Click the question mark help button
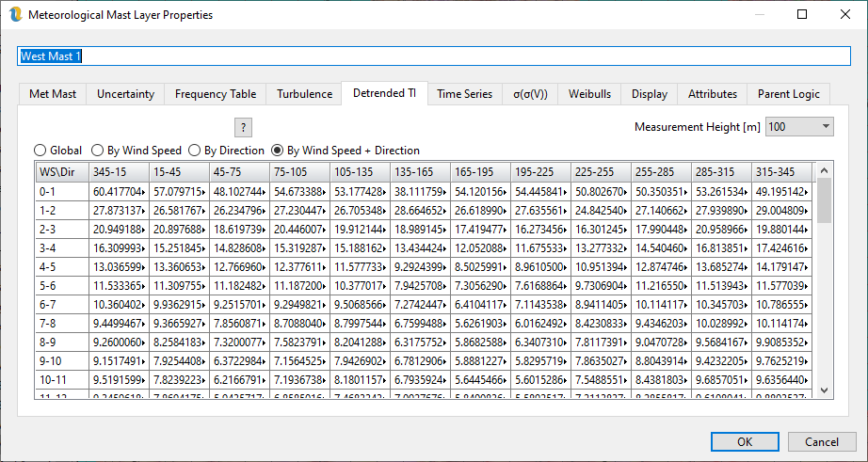The image size is (868, 462). click(243, 127)
